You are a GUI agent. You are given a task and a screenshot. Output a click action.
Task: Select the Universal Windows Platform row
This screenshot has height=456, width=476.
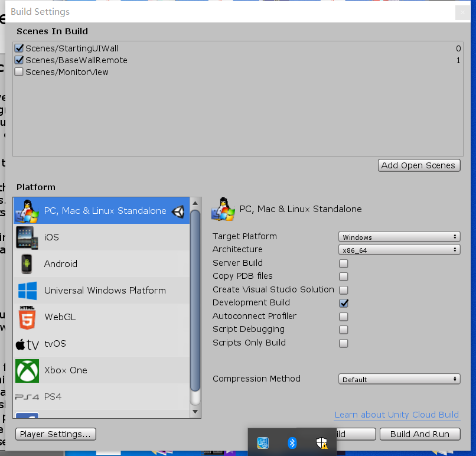pos(102,291)
